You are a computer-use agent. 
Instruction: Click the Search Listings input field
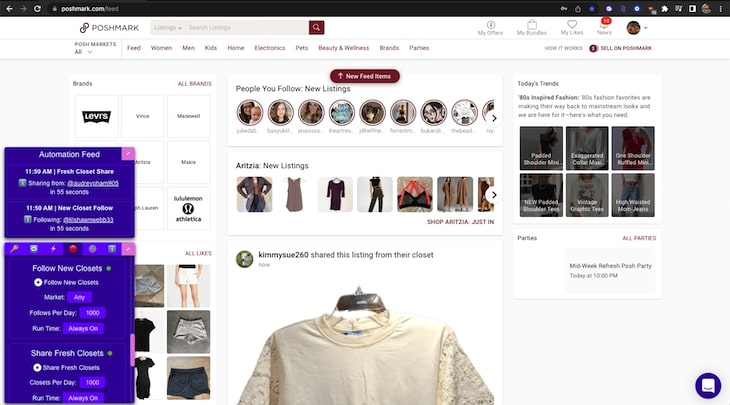247,27
